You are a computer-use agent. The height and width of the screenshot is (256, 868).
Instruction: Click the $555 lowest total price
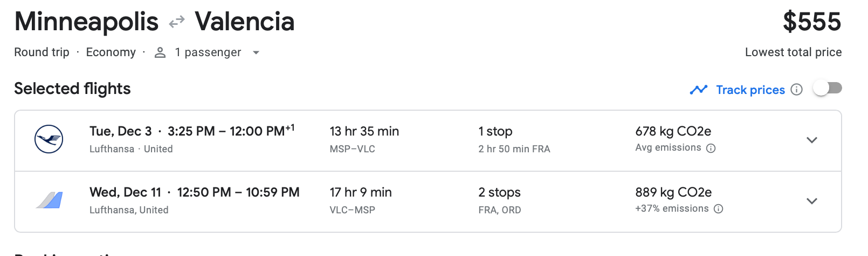pos(811,23)
